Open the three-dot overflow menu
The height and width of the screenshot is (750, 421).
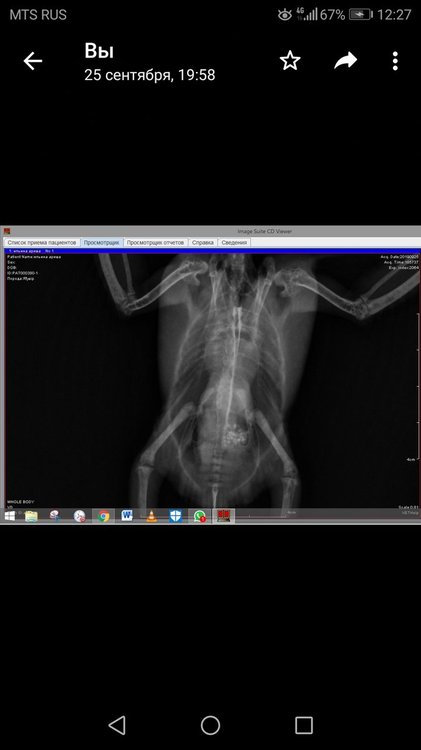(x=395, y=61)
